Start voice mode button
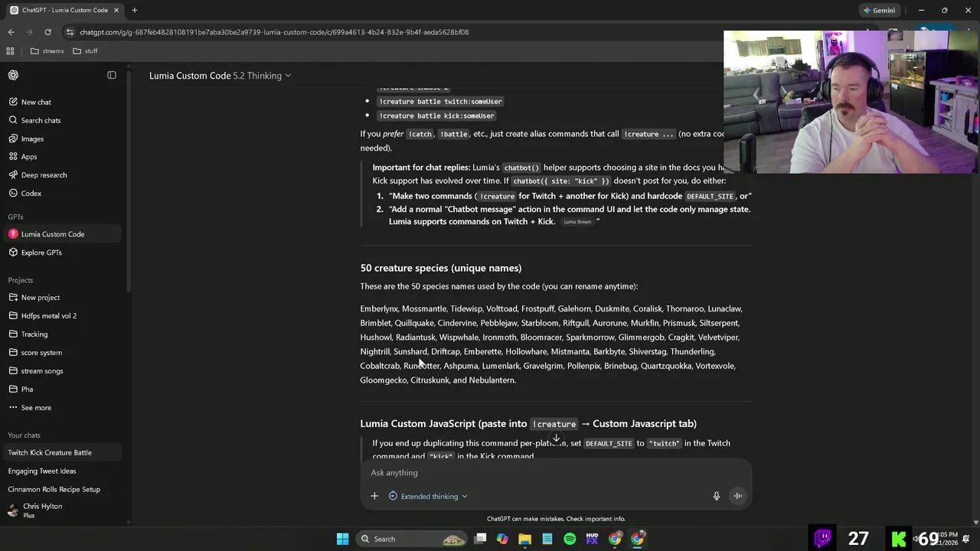 (738, 496)
